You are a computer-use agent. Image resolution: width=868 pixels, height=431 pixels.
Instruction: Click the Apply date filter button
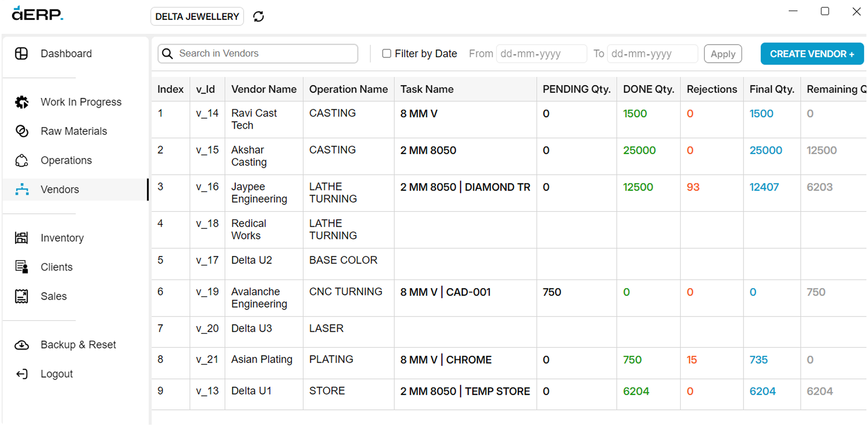[723, 54]
